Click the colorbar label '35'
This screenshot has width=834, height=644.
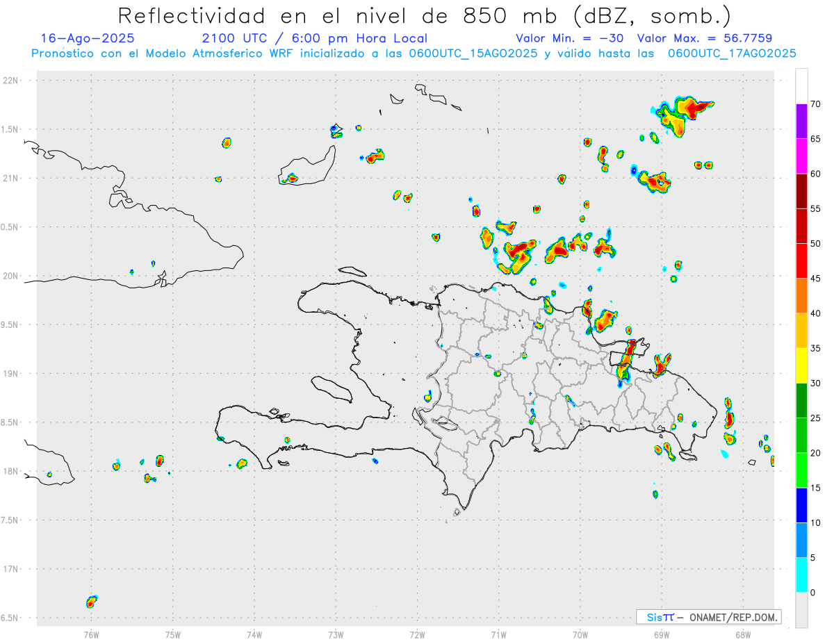click(x=815, y=349)
